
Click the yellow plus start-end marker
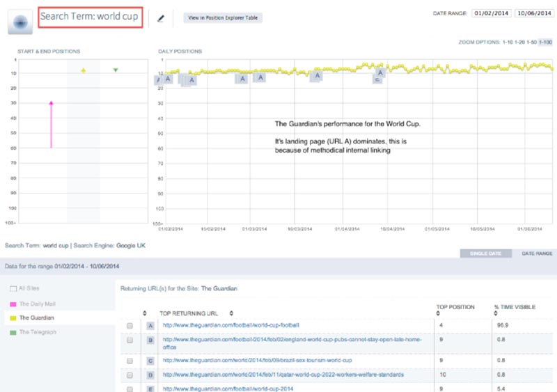pos(83,70)
